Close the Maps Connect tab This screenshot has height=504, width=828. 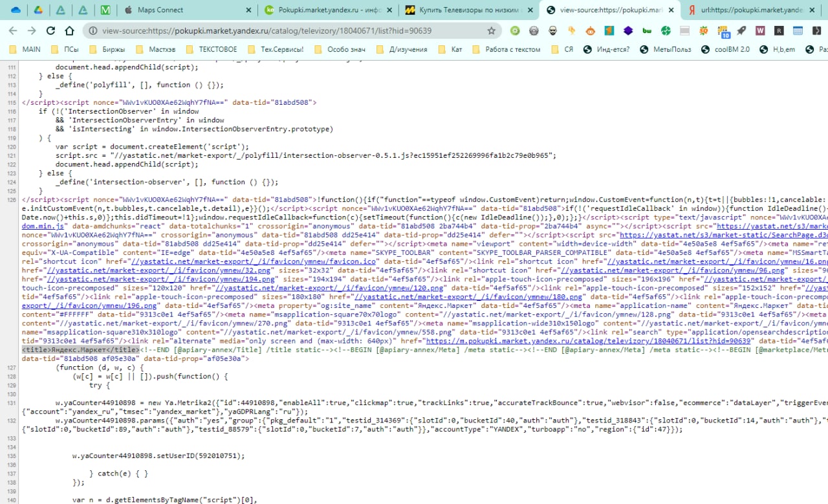point(248,10)
